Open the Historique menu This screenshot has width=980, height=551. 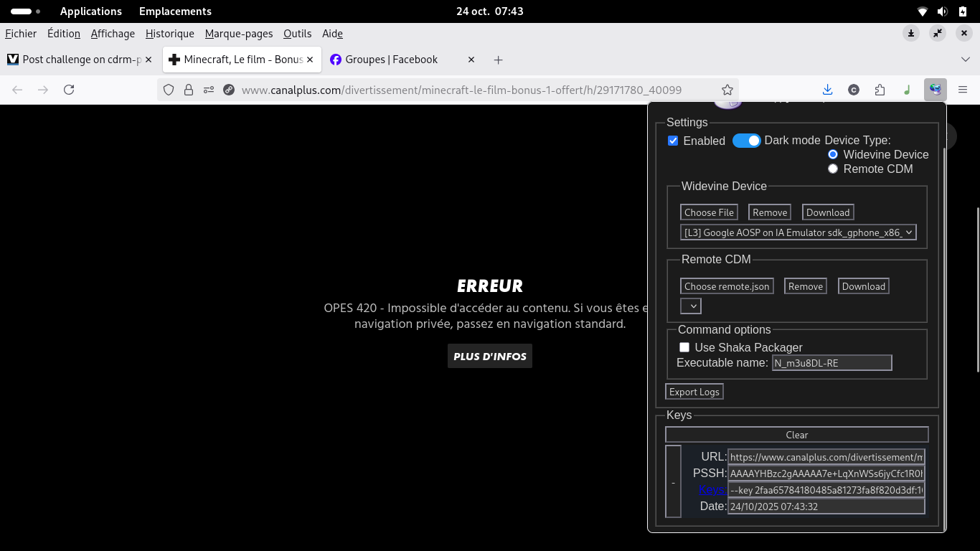click(x=170, y=34)
